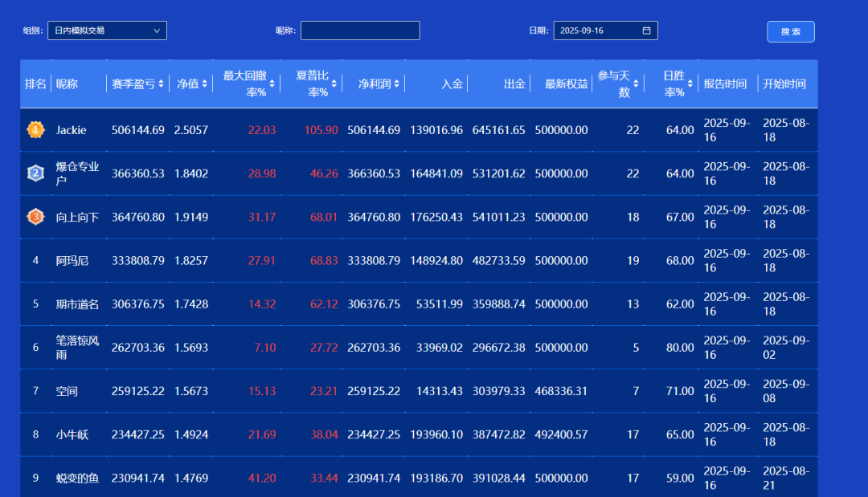This screenshot has width=868, height=497.
Task: Click the 开始时间 column header
Action: click(784, 84)
